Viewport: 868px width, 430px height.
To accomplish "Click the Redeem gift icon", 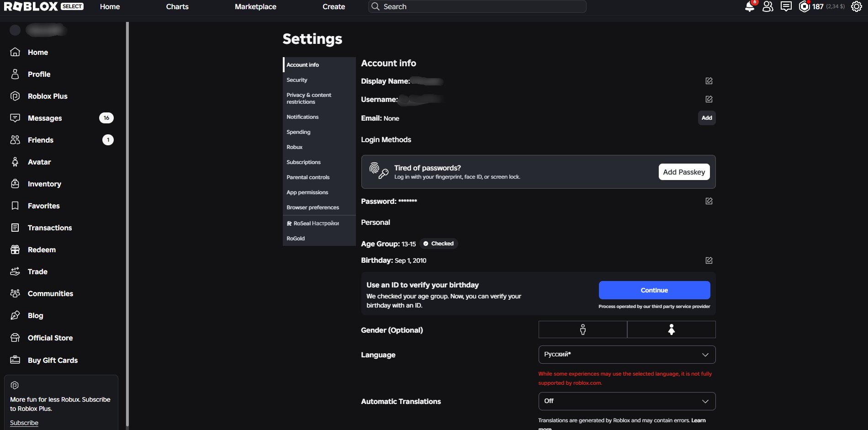I will [15, 250].
